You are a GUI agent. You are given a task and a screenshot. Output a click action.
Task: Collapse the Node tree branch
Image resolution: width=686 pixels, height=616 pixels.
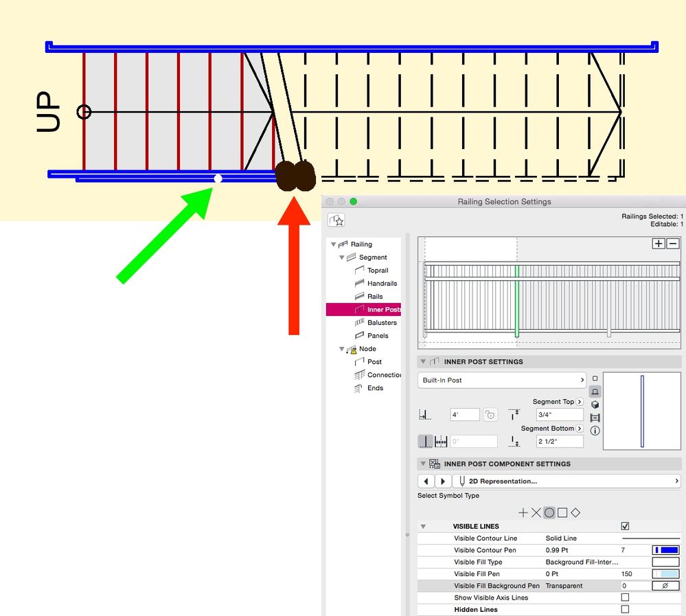pyautogui.click(x=342, y=349)
